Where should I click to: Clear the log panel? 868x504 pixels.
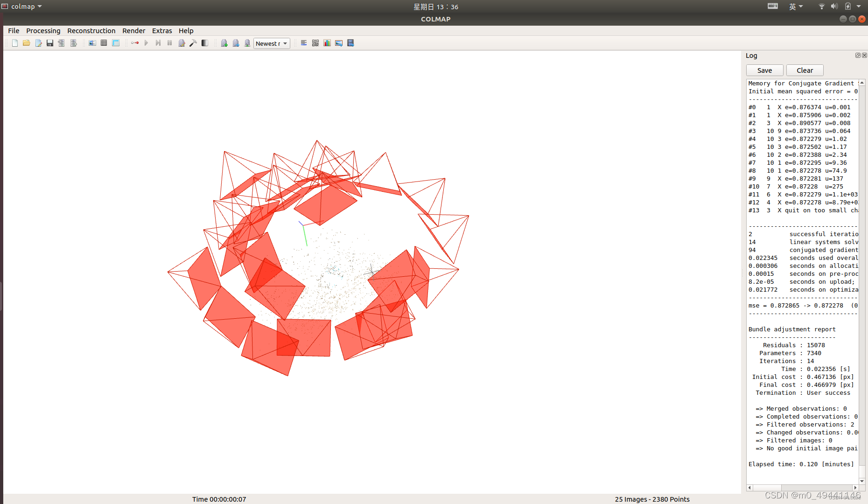(805, 70)
